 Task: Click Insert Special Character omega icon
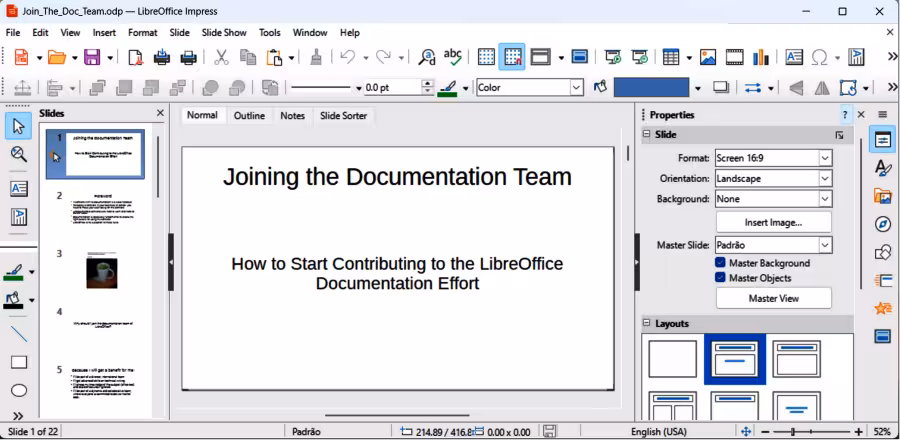point(819,57)
